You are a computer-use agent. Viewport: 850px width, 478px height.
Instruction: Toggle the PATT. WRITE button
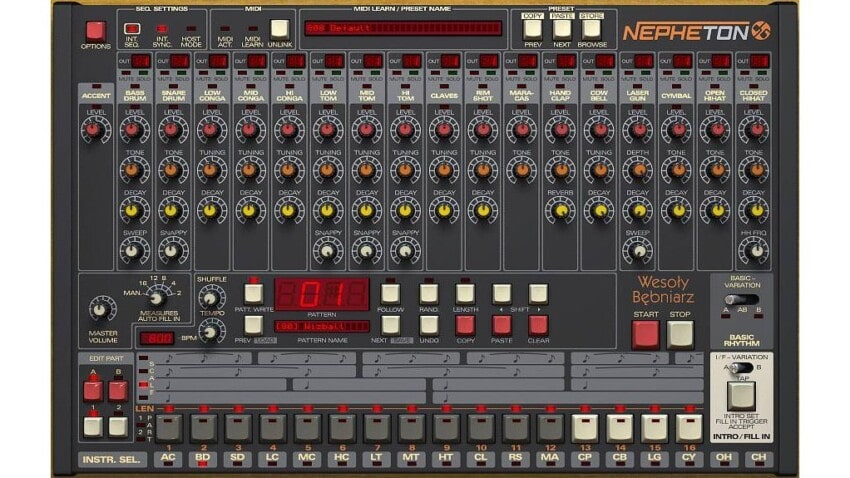click(x=254, y=293)
